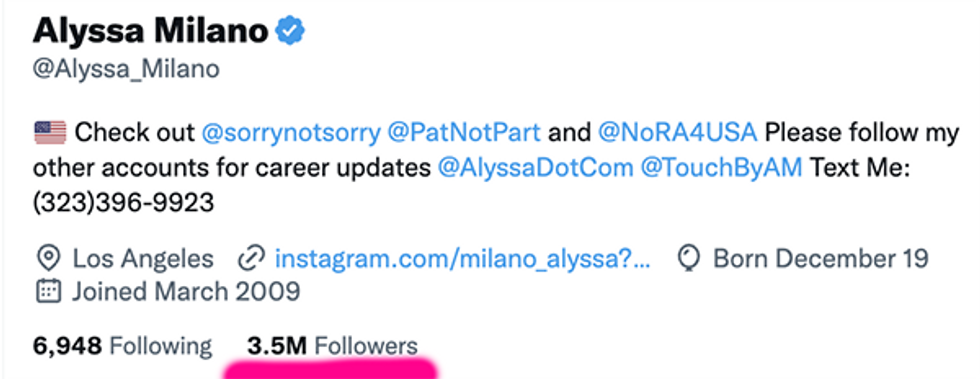This screenshot has width=980, height=379.
Task: Click the American flag emoji in bio
Action: (50, 133)
